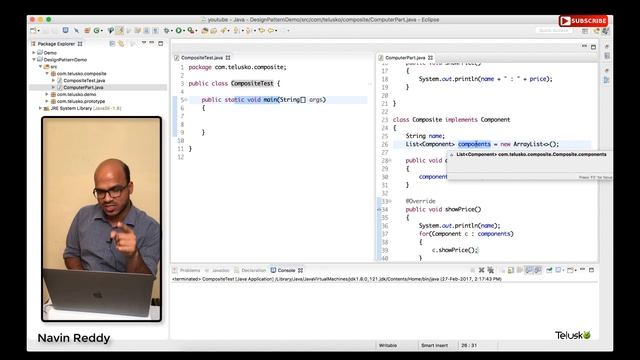The width and height of the screenshot is (640, 360).
Task: Toggle Mark Occurrences highlighter button
Action: pyautogui.click(x=120, y=30)
